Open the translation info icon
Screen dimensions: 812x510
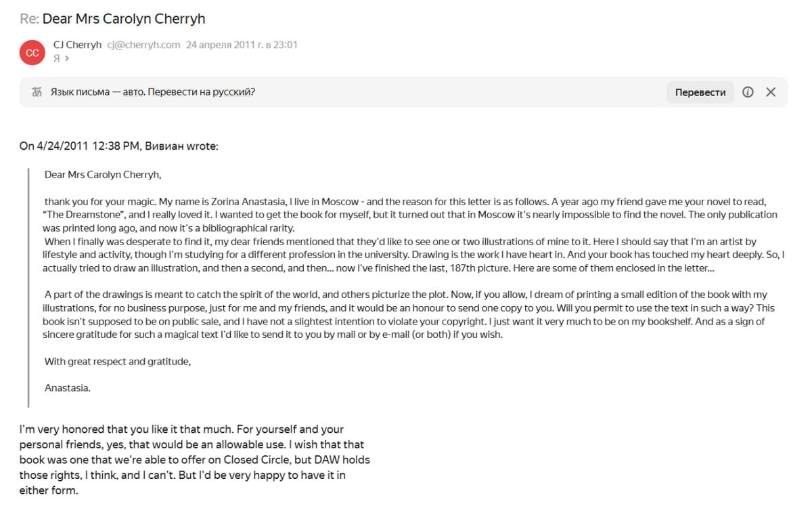pos(748,92)
